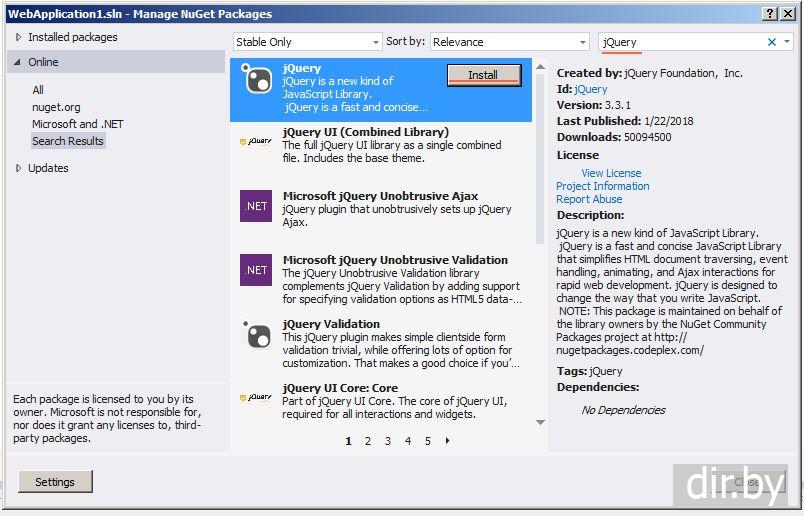
Task: Open the Settings dialog
Action: 55,482
